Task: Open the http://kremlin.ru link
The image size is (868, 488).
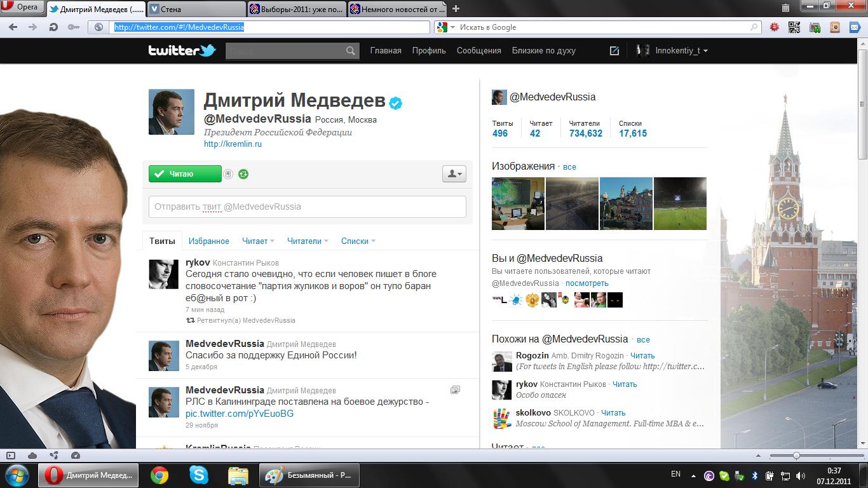Action: [233, 144]
